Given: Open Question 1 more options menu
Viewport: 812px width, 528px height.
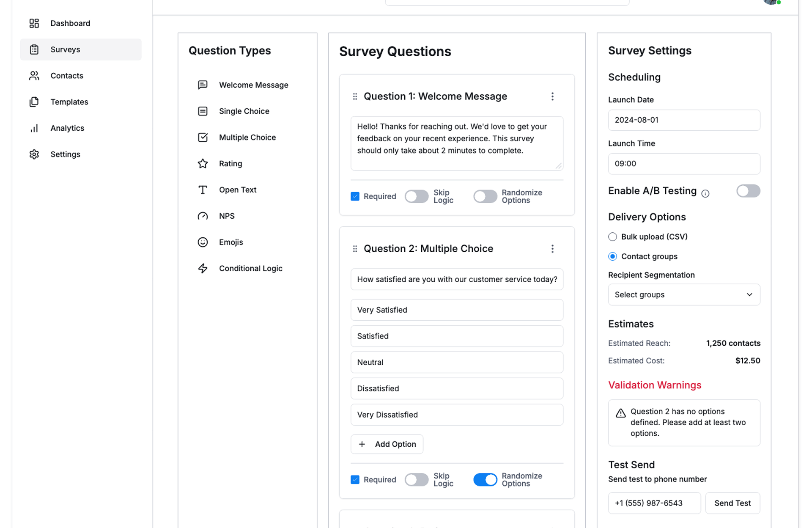Looking at the screenshot, I should [x=552, y=96].
